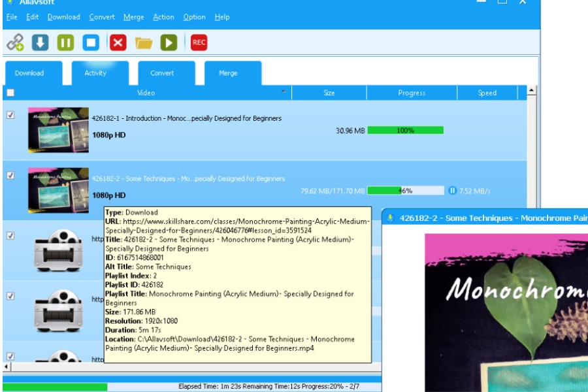Image resolution: width=588 pixels, height=392 pixels.
Task: Click the preview window title 426182-2 Some Techniques
Action: (x=493, y=218)
